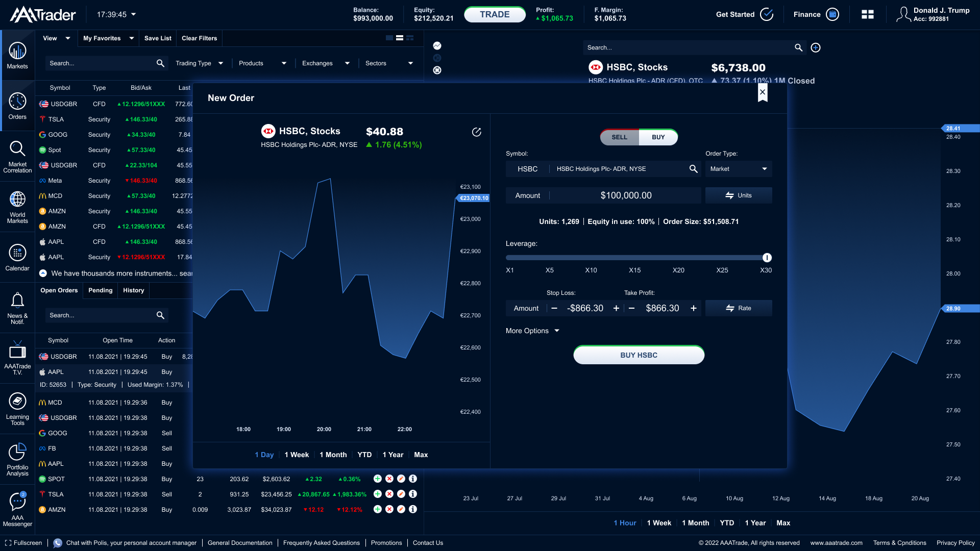Click the edit chart icon in New Order
980x551 pixels.
pos(476,132)
